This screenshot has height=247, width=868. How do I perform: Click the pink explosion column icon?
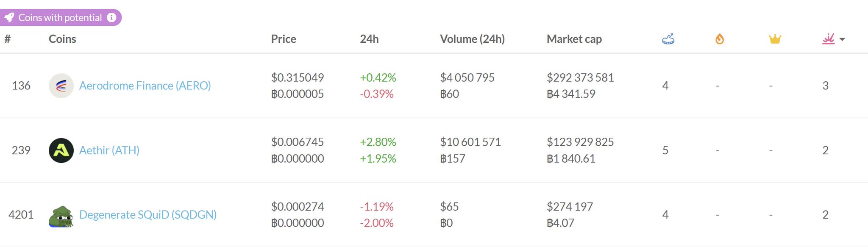click(x=828, y=39)
